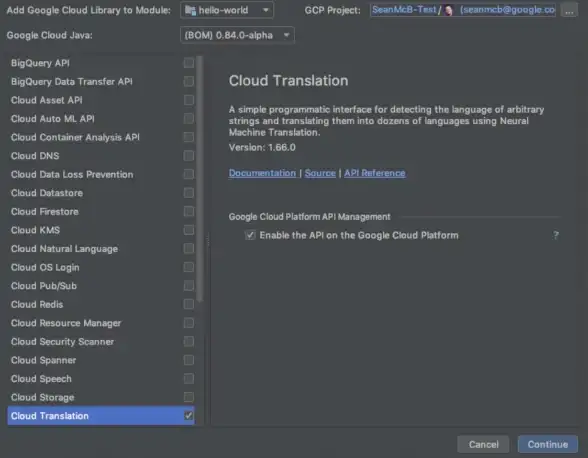Select Cloud KMS row
Screen dimensions: 588x458
[101, 230]
